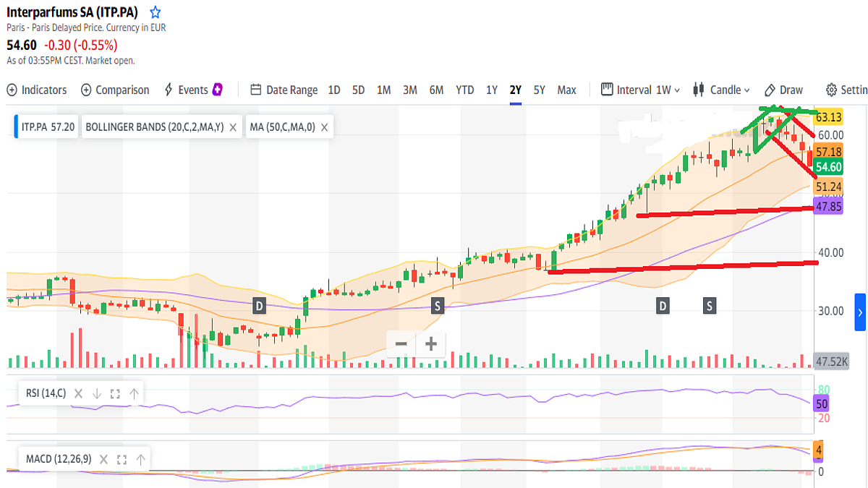Move MACD panel up with arrow
The height and width of the screenshot is (488, 868).
coord(140,459)
